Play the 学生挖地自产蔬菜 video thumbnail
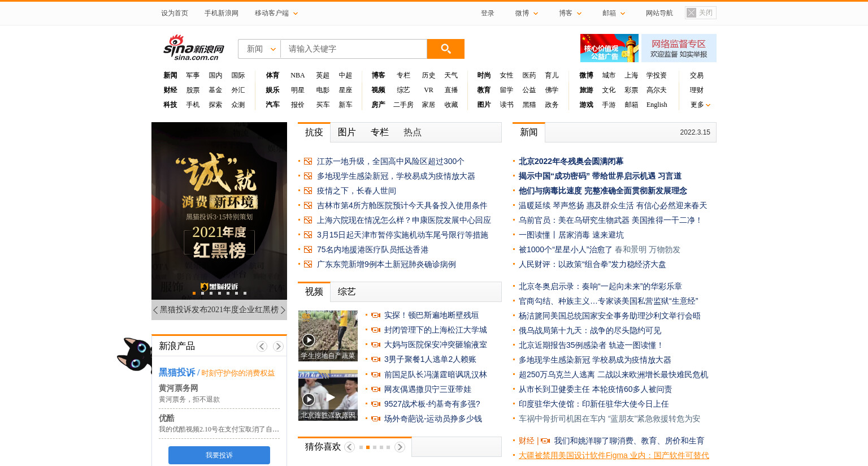The height and width of the screenshot is (466, 868). point(328,336)
